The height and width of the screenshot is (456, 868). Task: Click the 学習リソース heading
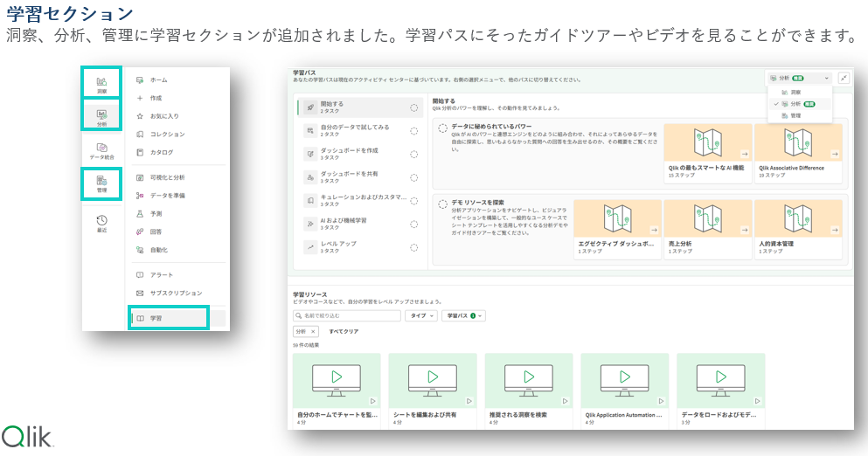point(310,295)
